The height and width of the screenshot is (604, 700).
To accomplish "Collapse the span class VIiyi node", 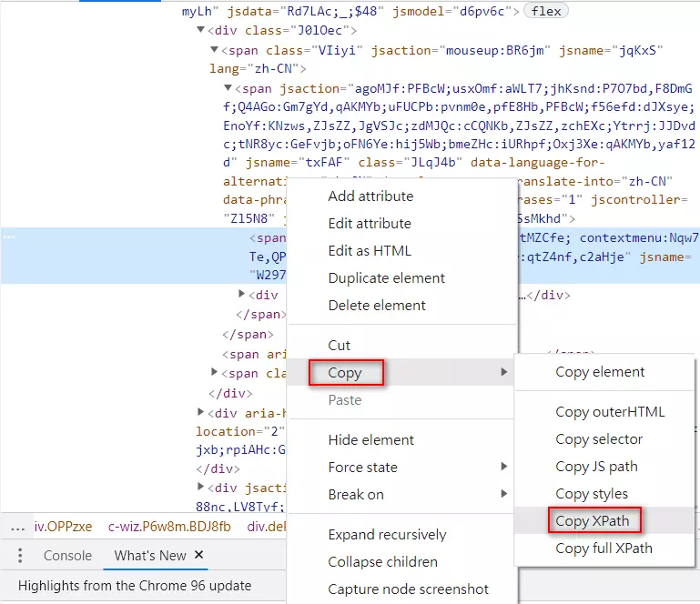I will tap(215, 50).
